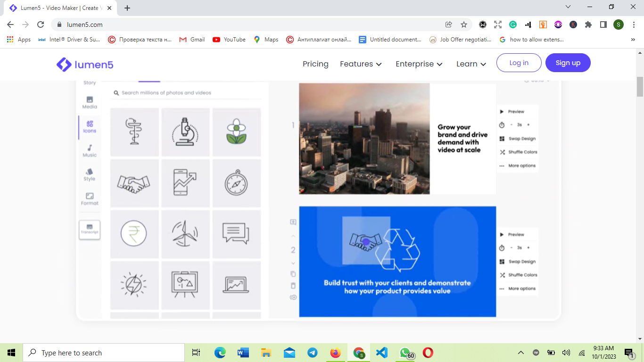
Task: Open Visual Studio Code from taskbar
Action: point(382,353)
